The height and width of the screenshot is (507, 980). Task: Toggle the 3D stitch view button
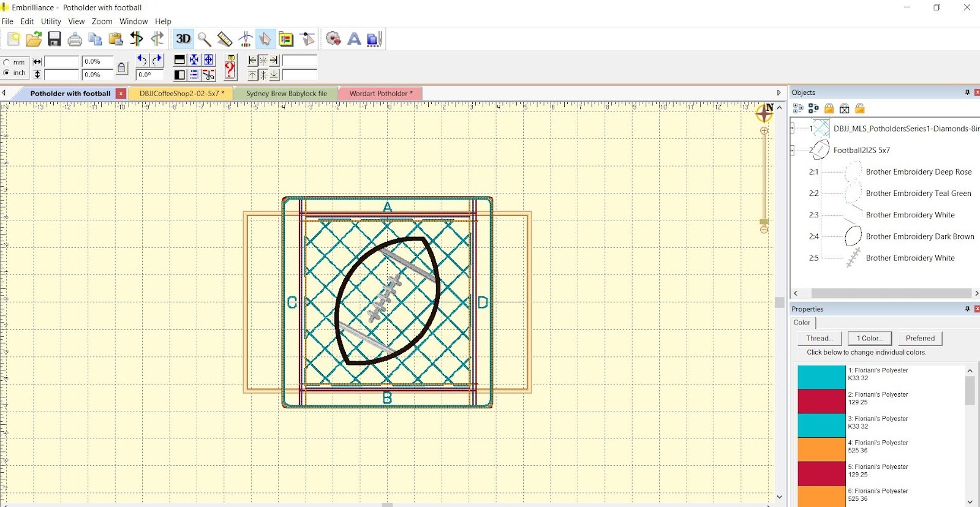(x=183, y=39)
